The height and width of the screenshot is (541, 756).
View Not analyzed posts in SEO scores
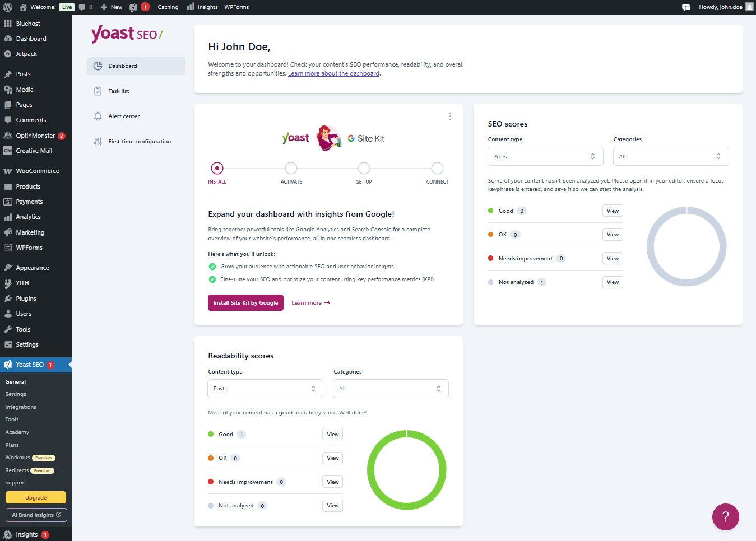point(612,282)
